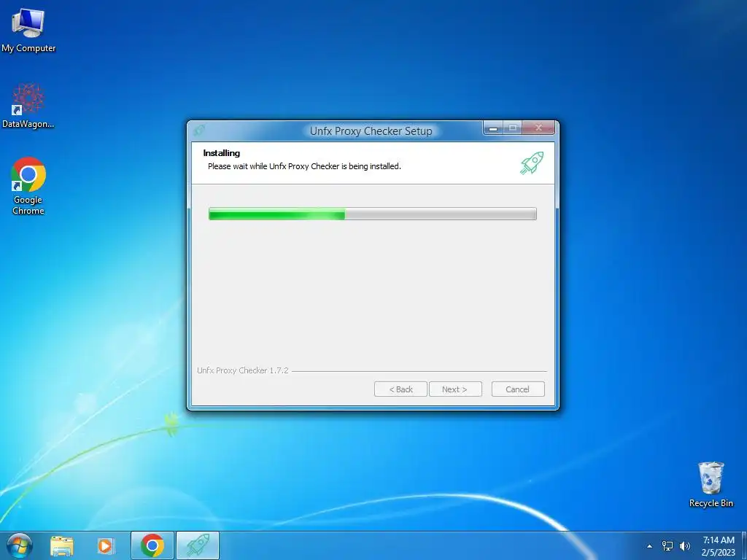Click the Unfx setup rocket taskbar button

click(x=198, y=545)
